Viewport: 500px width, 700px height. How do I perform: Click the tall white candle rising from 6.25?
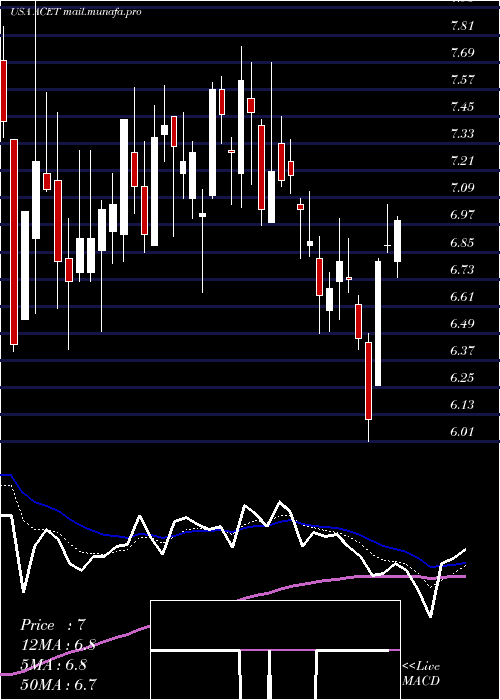[378, 323]
